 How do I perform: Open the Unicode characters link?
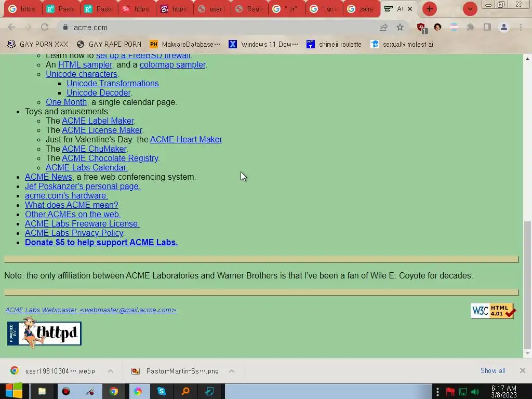pyautogui.click(x=82, y=74)
